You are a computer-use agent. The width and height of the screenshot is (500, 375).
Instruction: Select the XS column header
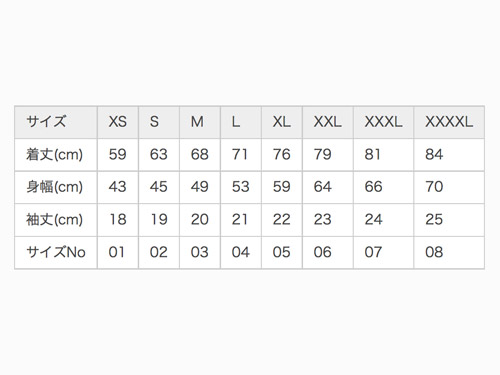click(x=118, y=122)
